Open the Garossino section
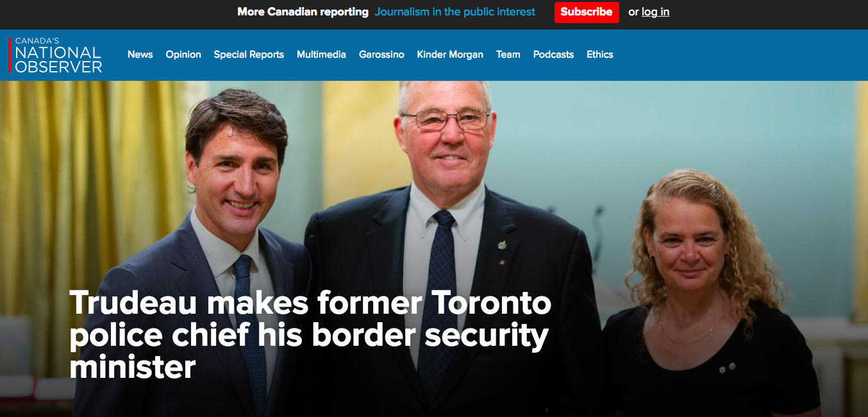Image resolution: width=868 pixels, height=417 pixels. (x=381, y=55)
